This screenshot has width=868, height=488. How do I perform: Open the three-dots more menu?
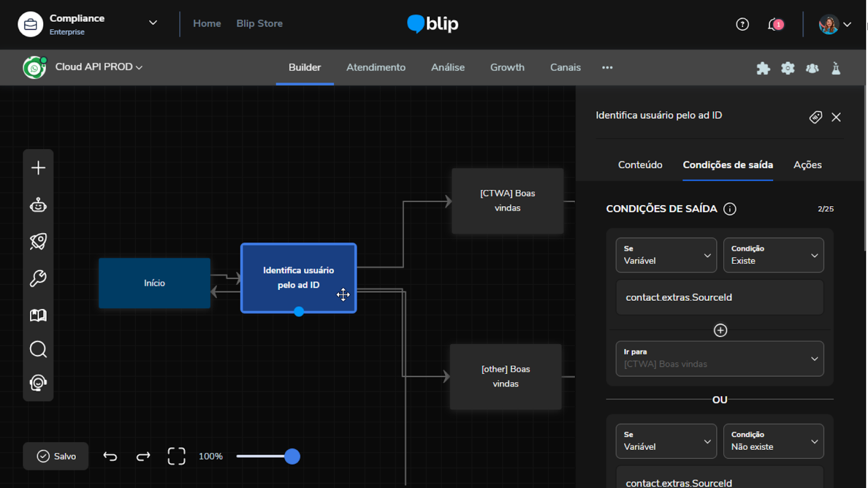(x=607, y=67)
